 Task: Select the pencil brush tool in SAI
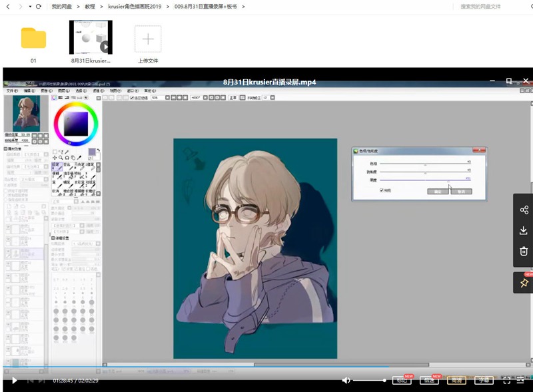[57, 166]
